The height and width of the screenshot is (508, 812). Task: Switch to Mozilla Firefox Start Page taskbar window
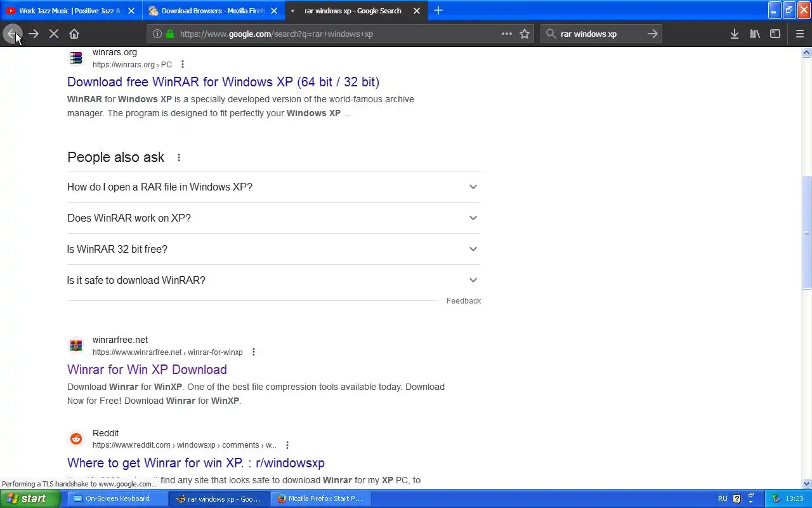tap(321, 498)
